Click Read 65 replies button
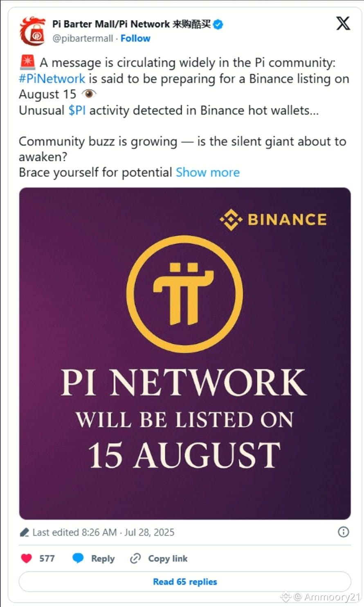Image resolution: width=364 pixels, height=607 pixels. (x=185, y=582)
